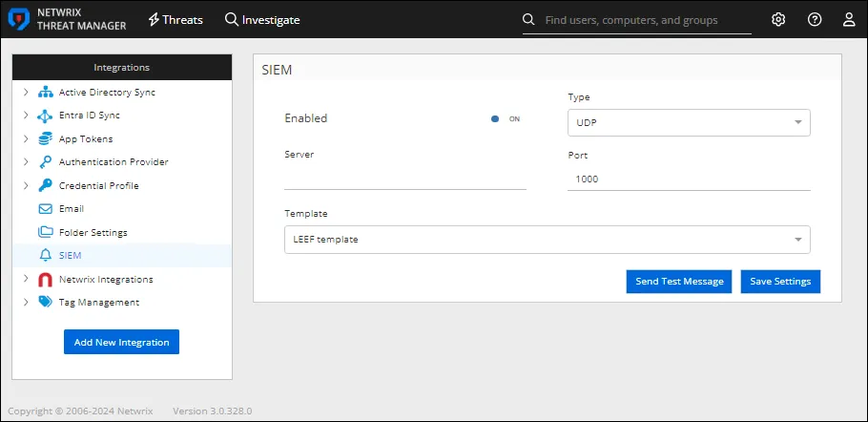Click the Tag Management tag icon
The width and height of the screenshot is (868, 422).
[x=46, y=303]
